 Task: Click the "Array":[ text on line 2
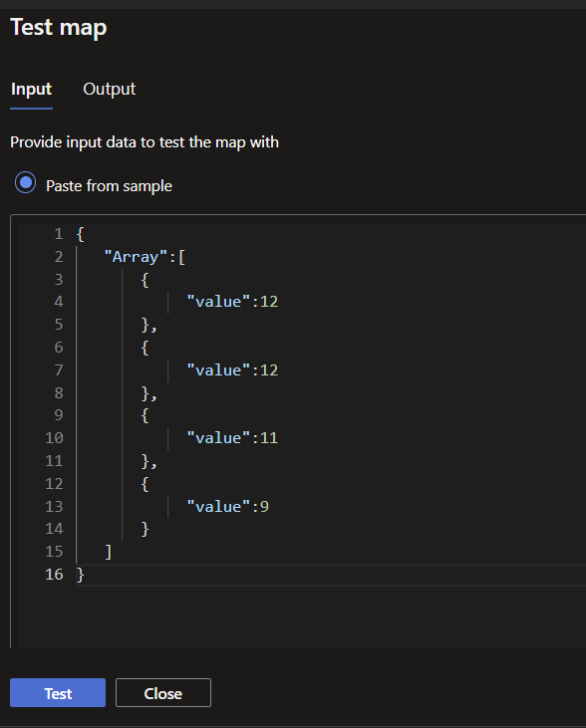click(145, 257)
